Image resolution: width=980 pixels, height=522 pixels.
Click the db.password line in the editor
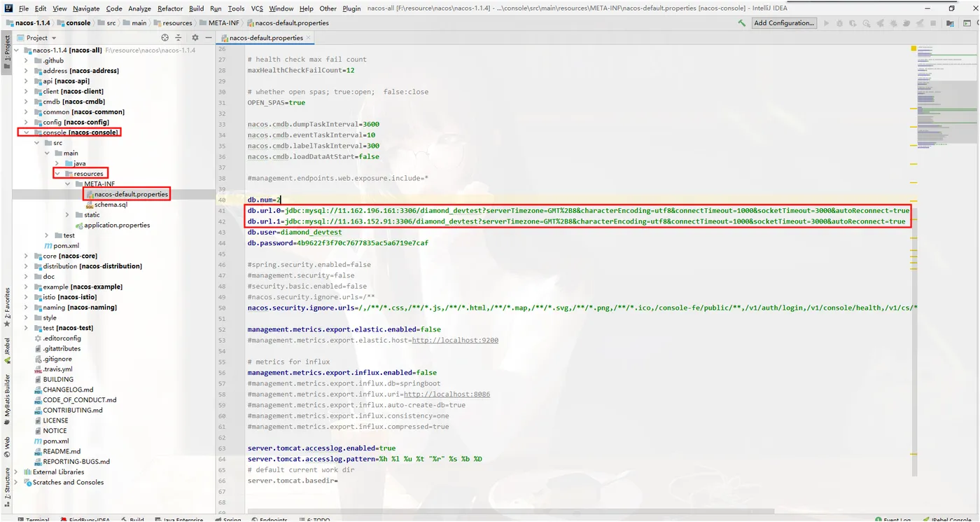pyautogui.click(x=337, y=243)
